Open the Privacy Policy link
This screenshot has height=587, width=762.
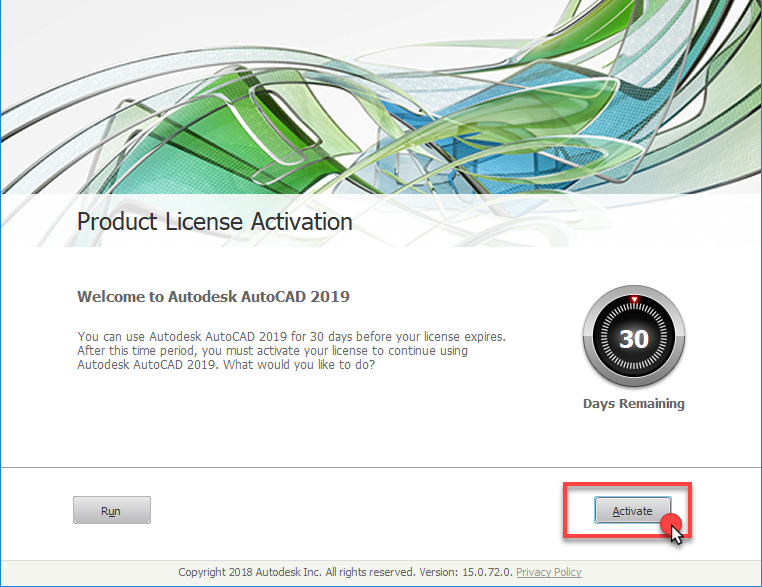coord(549,572)
